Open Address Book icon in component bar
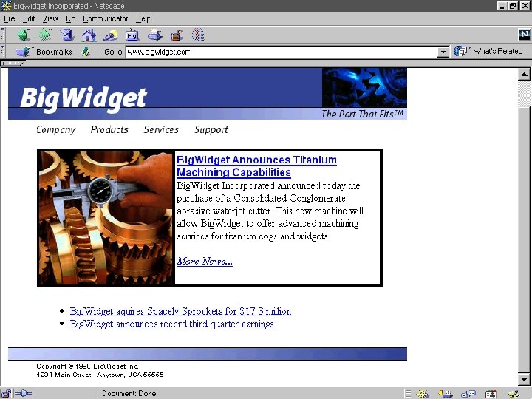Viewport: 532px width, 399px height. (491, 394)
